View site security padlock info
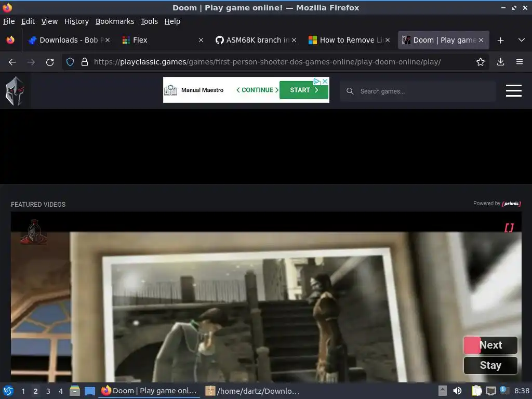This screenshot has width=532, height=399. [85, 62]
